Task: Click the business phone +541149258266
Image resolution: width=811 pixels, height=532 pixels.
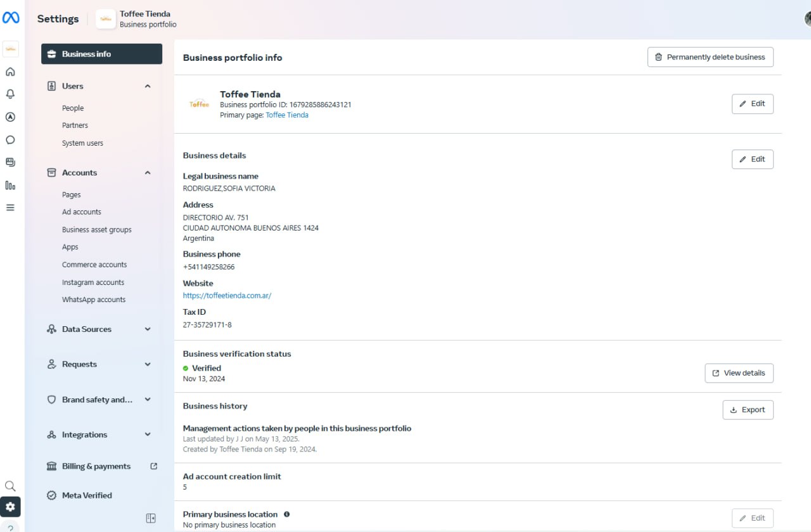Action: pos(209,267)
